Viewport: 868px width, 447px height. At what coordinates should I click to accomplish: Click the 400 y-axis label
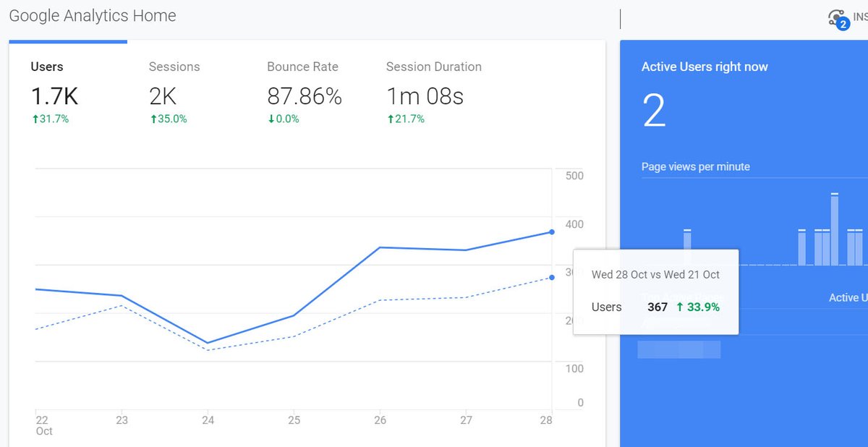(x=574, y=224)
